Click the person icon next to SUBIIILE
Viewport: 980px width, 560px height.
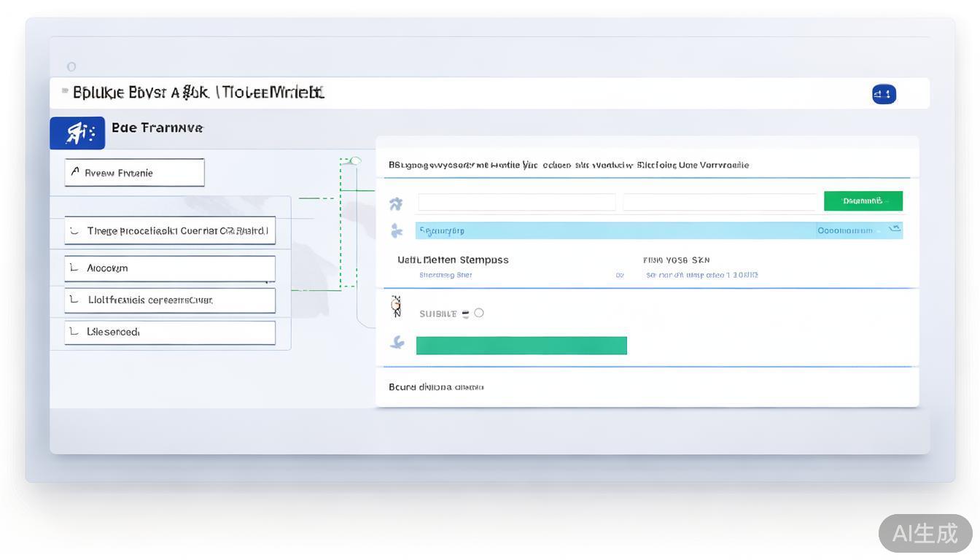click(396, 307)
